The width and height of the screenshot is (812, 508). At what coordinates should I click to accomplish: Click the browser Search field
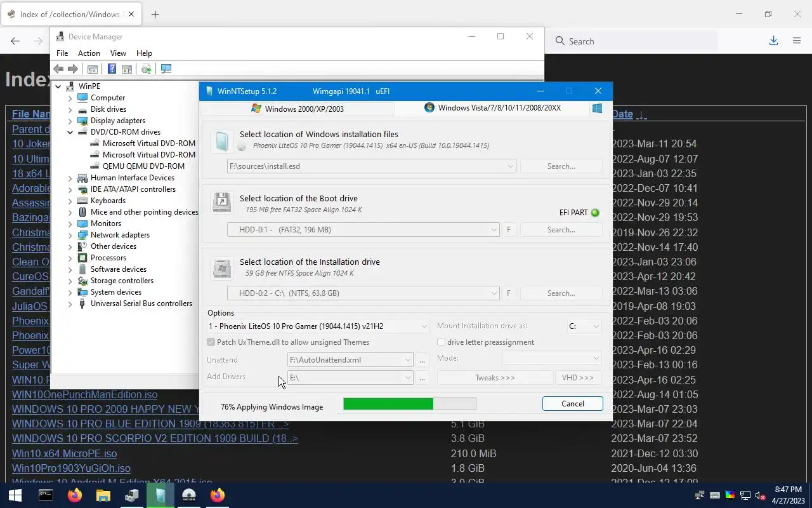634,41
